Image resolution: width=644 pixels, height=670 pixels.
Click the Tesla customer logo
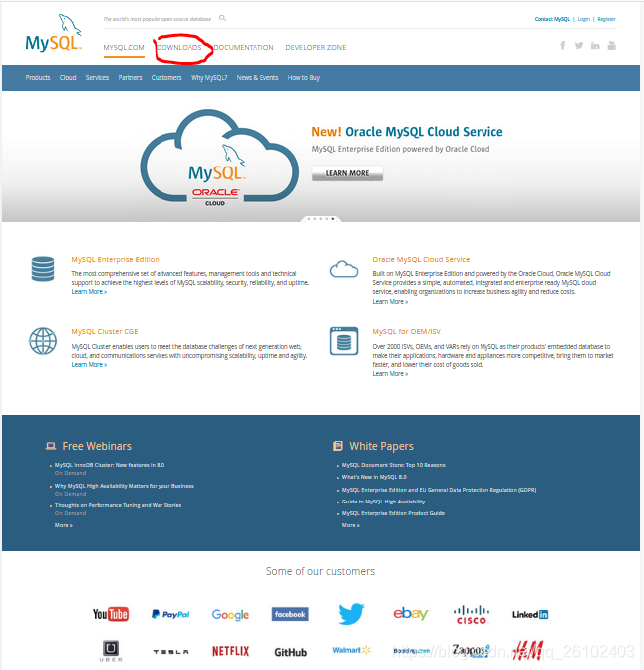click(x=170, y=652)
